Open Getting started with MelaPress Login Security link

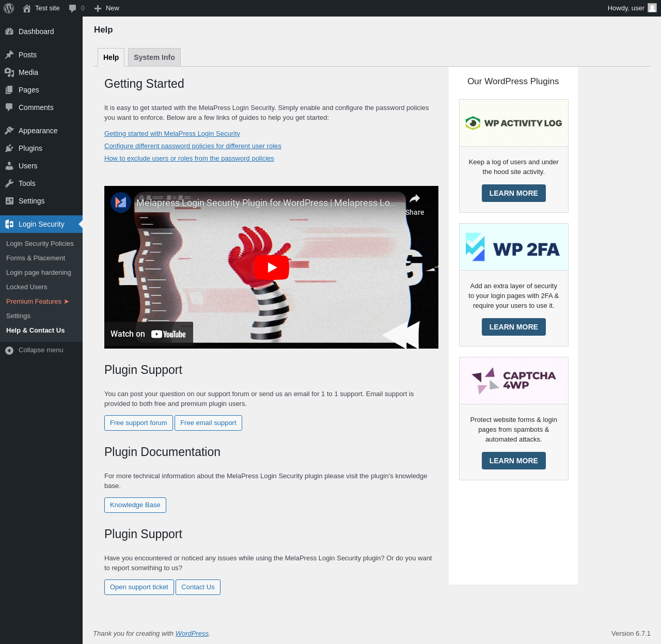[172, 134]
